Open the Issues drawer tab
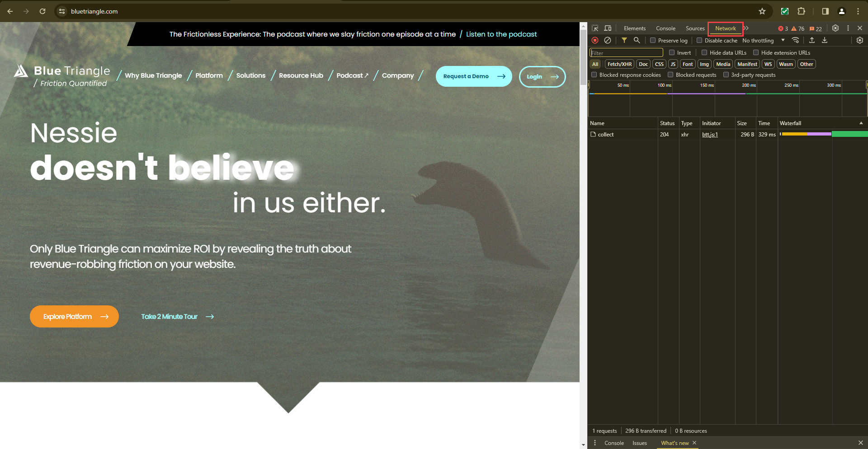868x449 pixels. 639,443
